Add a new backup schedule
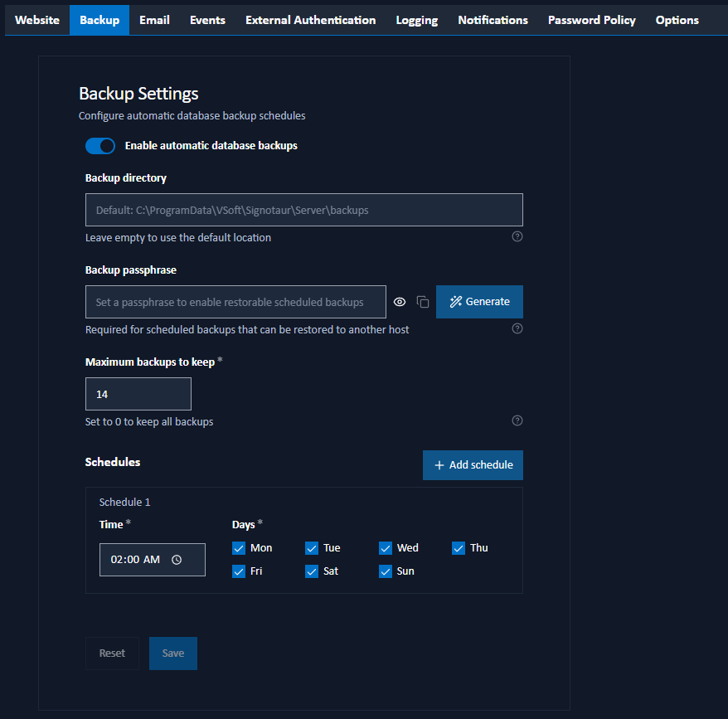The height and width of the screenshot is (719, 728). pyautogui.click(x=473, y=465)
